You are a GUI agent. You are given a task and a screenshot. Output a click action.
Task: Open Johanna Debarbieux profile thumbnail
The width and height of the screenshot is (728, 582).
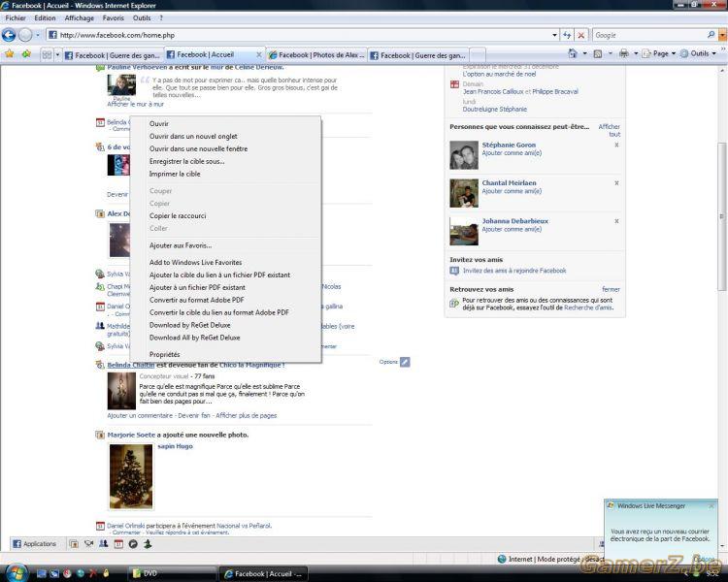coord(464,231)
